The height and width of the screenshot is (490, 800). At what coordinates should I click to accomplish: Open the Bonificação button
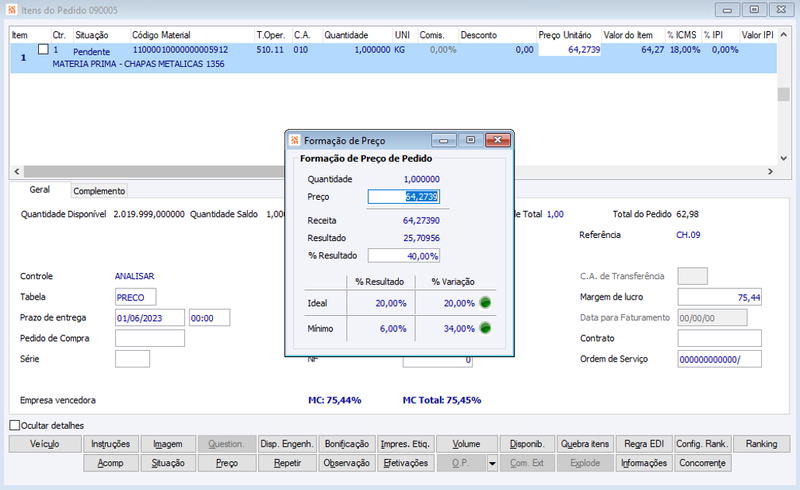point(347,444)
